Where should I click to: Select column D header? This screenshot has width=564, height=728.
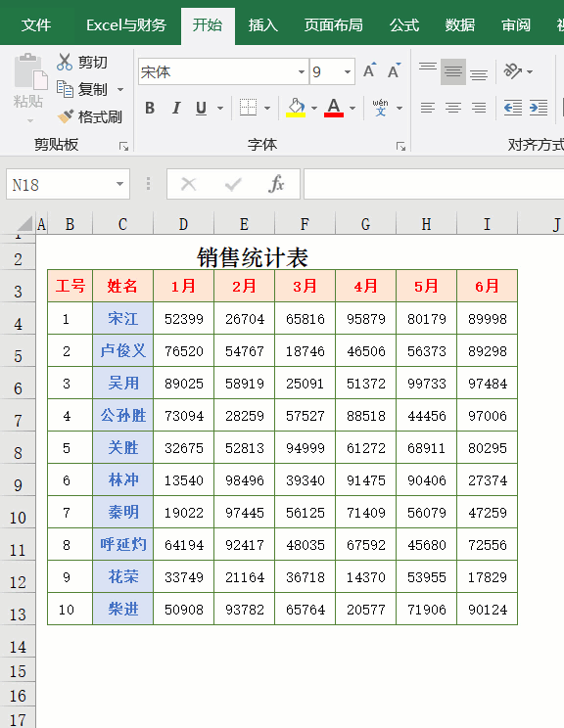[x=183, y=224]
